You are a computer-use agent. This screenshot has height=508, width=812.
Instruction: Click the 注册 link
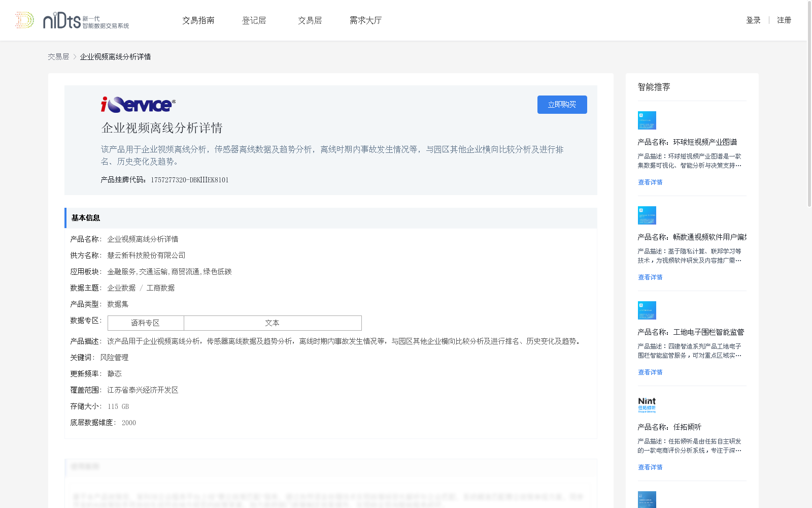point(784,20)
